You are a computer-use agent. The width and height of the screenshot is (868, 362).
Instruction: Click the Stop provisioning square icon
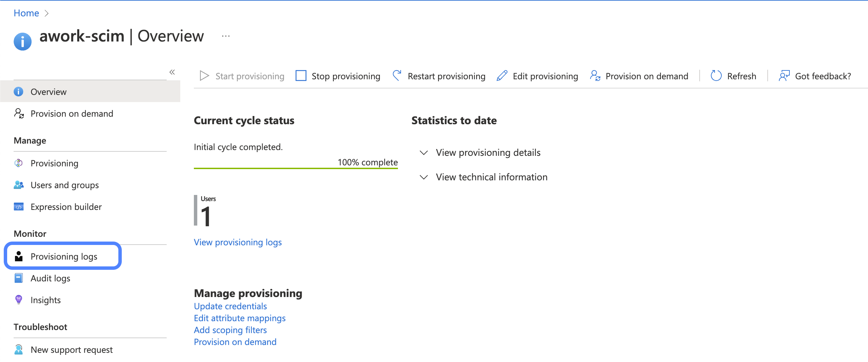coord(301,76)
